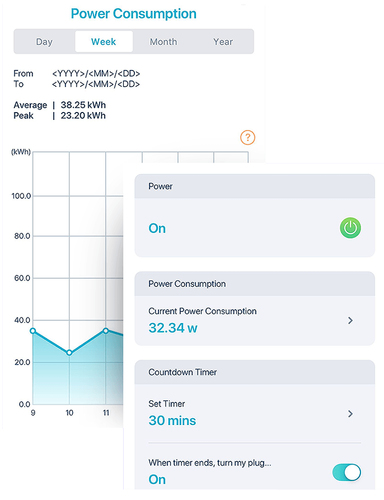
Task: Click the 100.0 axis label
Action: pyautogui.click(x=21, y=196)
